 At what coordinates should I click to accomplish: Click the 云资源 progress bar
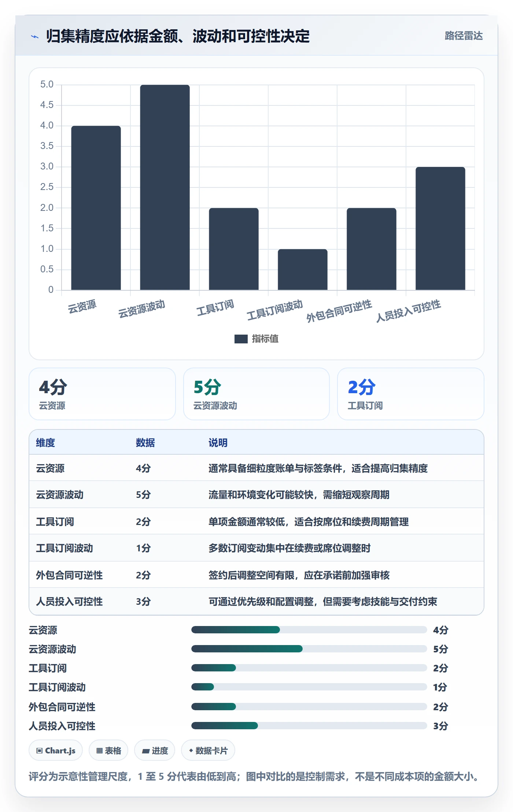click(x=309, y=630)
